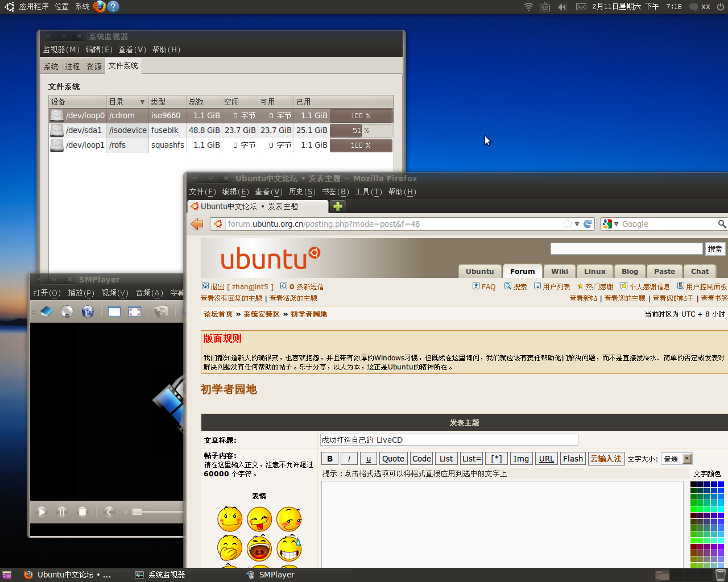The height and width of the screenshot is (582, 728).
Task: Click the open URL globe icon in SMPlayer
Action: [x=88, y=311]
